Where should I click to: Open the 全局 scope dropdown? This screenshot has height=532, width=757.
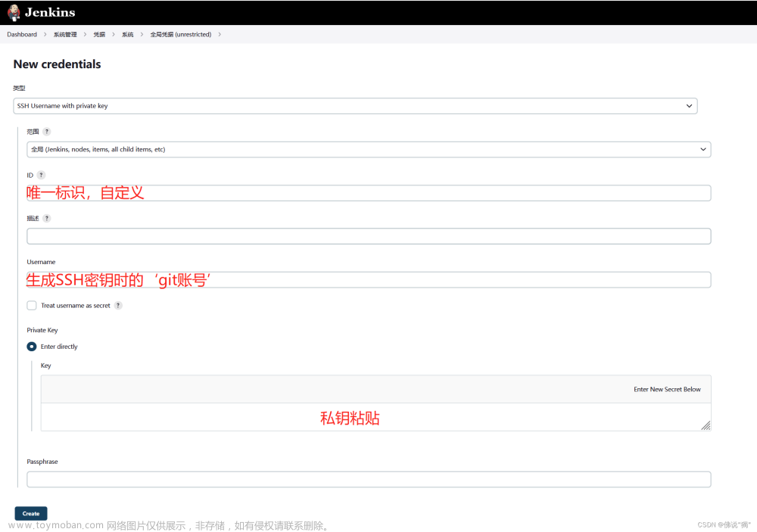369,149
